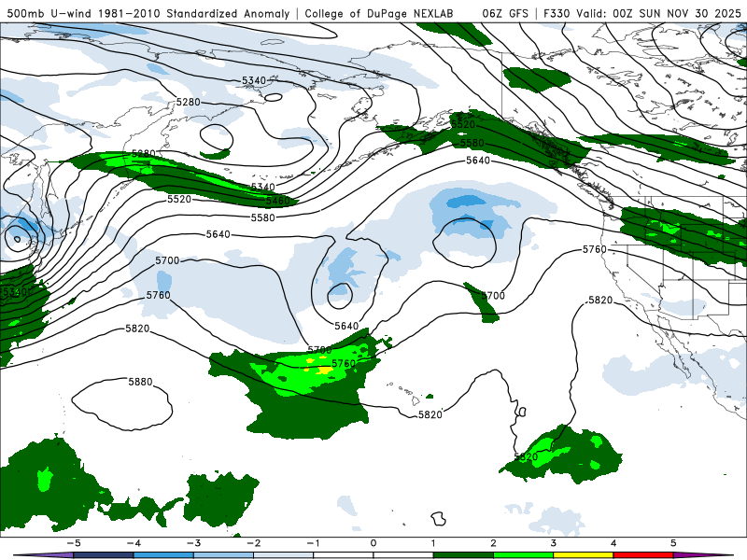The image size is (747, 560).
Task: Click the colorbar tick label '2'
Action: click(x=493, y=543)
